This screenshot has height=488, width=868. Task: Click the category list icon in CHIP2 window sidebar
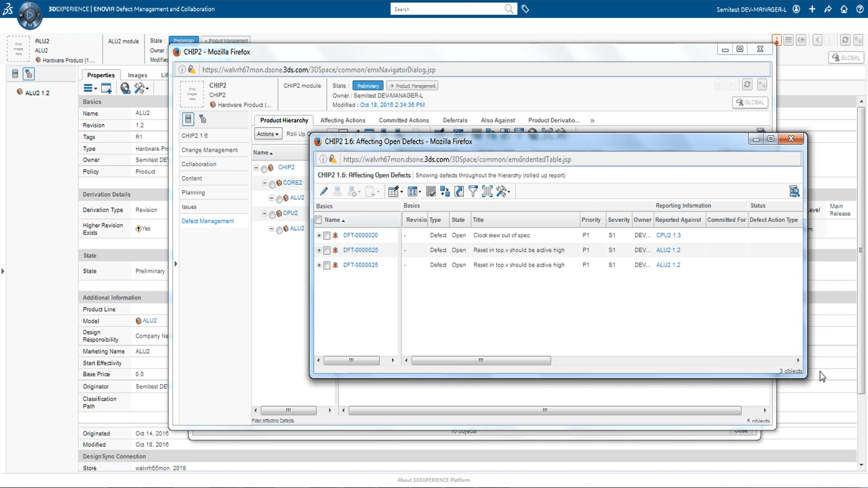pyautogui.click(x=188, y=119)
